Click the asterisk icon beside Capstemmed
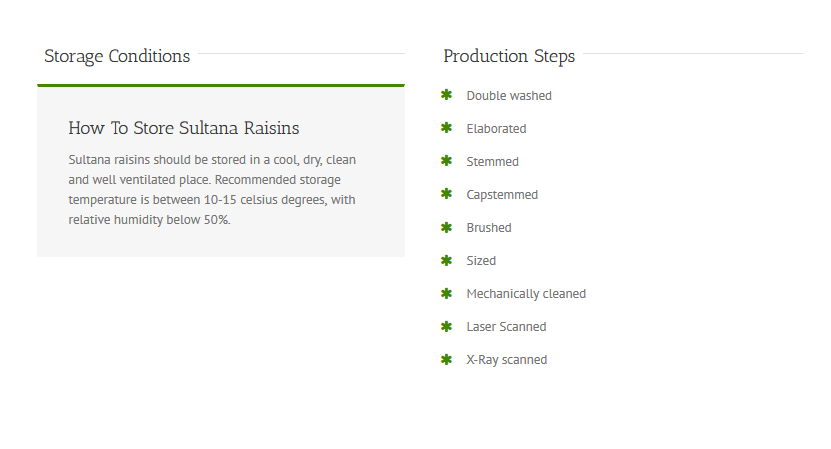Screen dimensions: 831x449 [446, 194]
